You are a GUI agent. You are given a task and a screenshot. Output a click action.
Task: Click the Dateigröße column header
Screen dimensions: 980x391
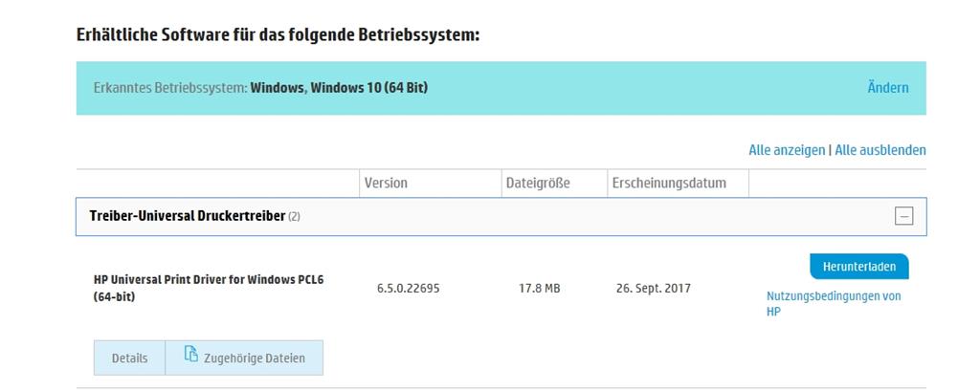coord(538,183)
